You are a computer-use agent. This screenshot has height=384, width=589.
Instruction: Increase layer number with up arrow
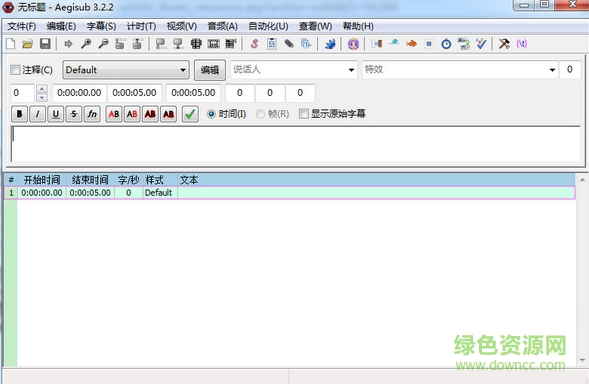pos(42,89)
